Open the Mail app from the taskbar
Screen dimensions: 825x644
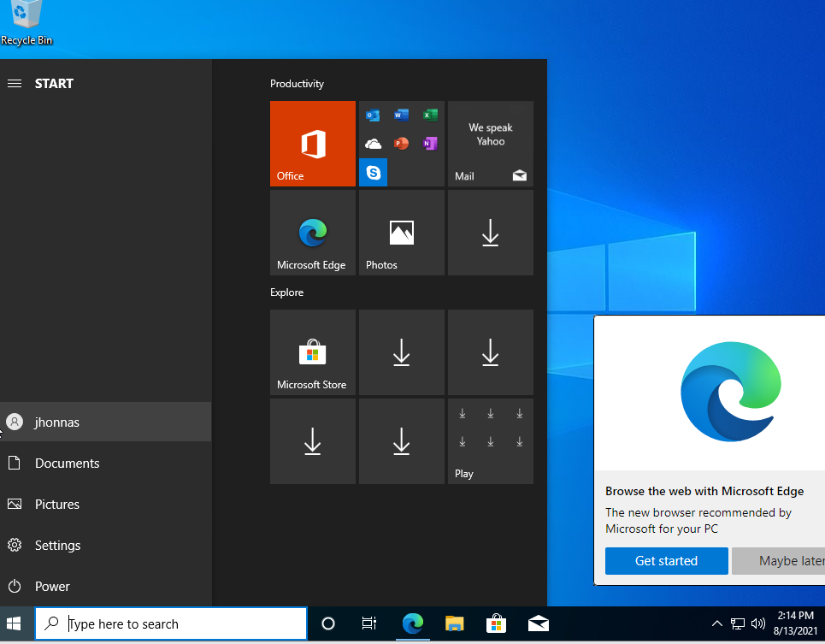tap(539, 624)
